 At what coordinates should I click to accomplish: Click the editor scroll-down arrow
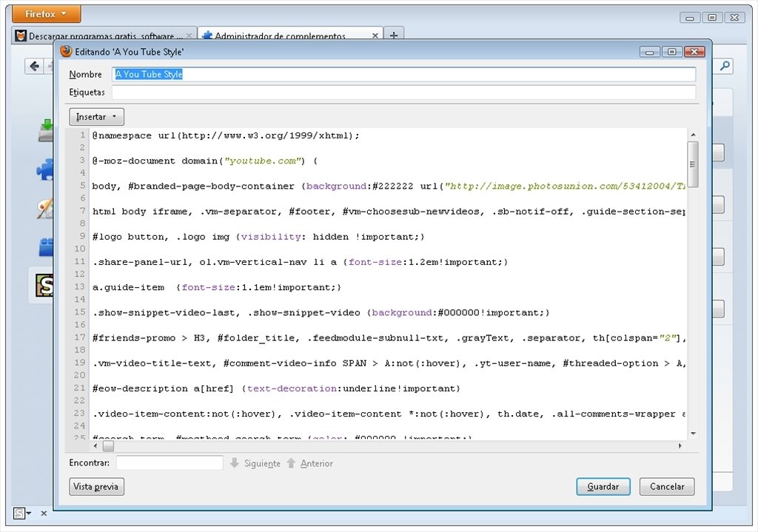[693, 434]
